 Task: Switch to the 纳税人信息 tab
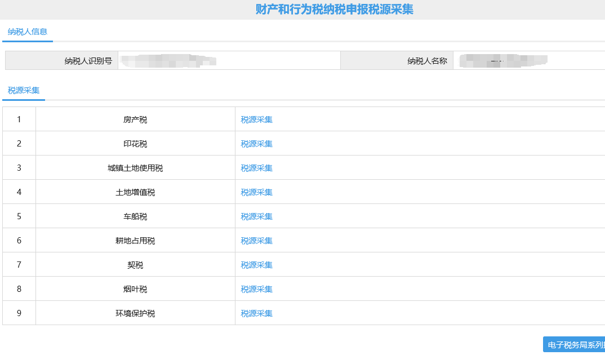(28, 32)
